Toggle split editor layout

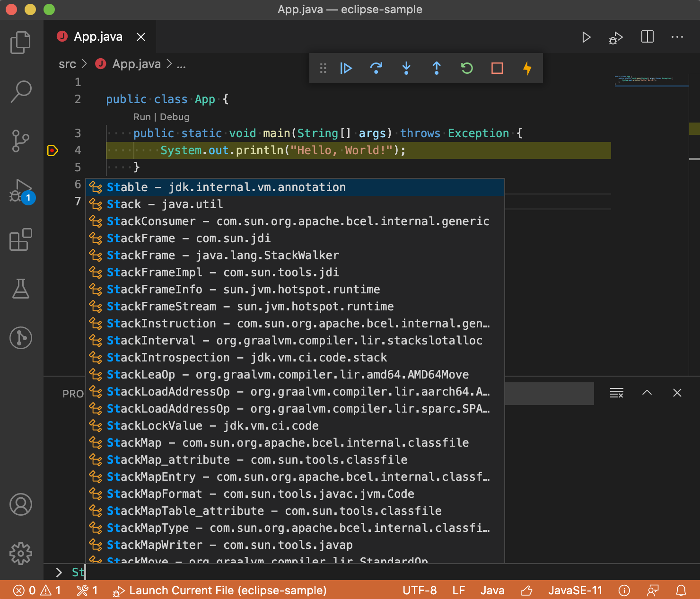pyautogui.click(x=647, y=37)
